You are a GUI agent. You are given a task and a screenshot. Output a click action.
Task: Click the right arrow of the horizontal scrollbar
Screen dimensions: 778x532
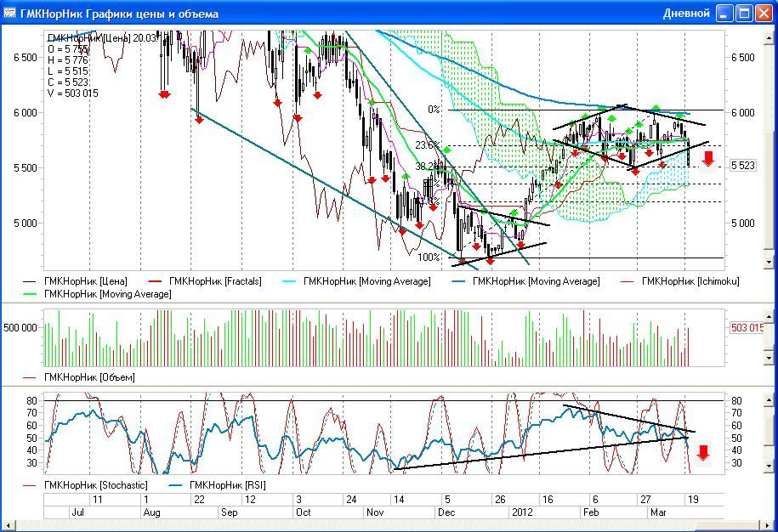tap(769, 525)
